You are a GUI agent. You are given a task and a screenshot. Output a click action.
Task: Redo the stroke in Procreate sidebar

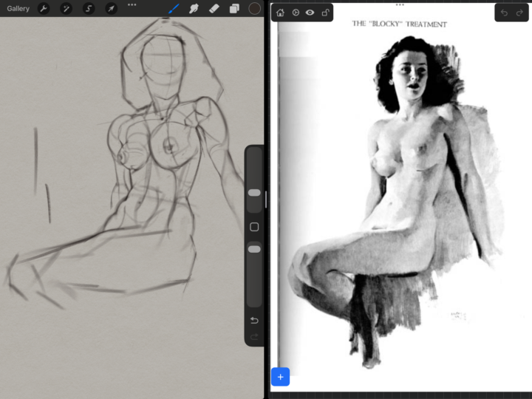point(254,337)
